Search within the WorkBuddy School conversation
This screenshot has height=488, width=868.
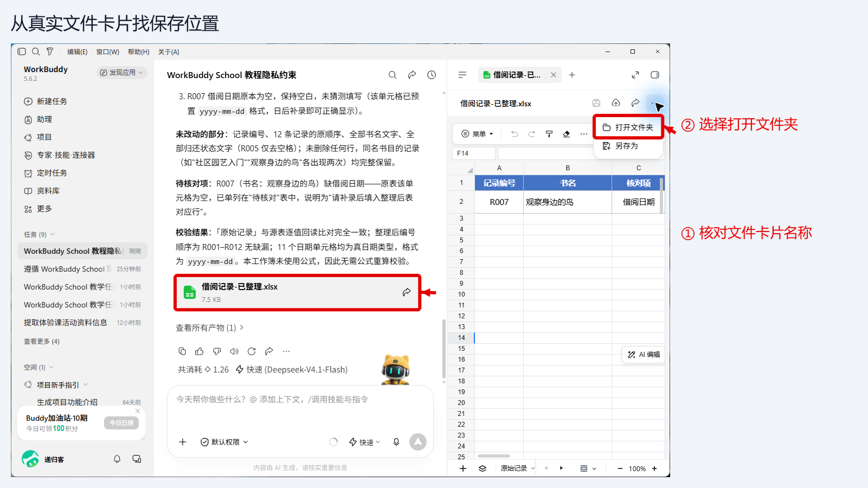coord(393,75)
